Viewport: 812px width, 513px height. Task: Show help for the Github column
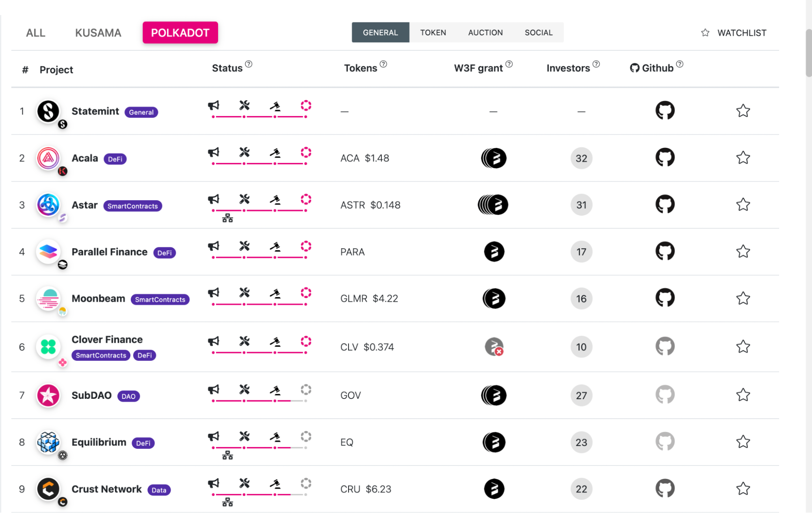[x=680, y=64]
